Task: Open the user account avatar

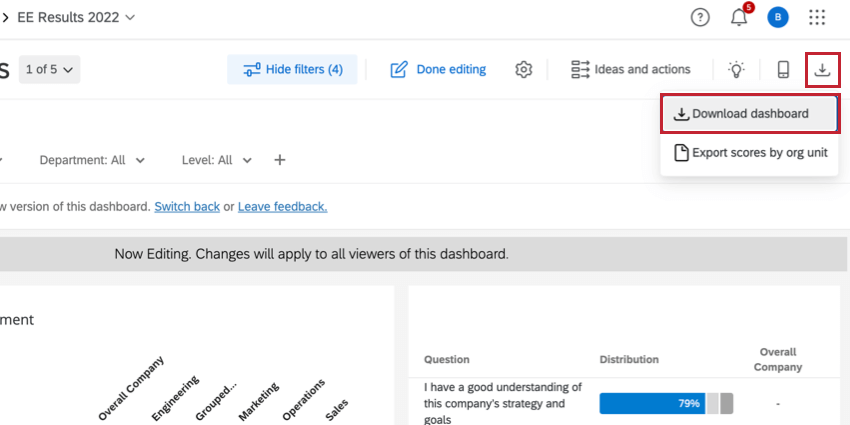Action: click(778, 17)
